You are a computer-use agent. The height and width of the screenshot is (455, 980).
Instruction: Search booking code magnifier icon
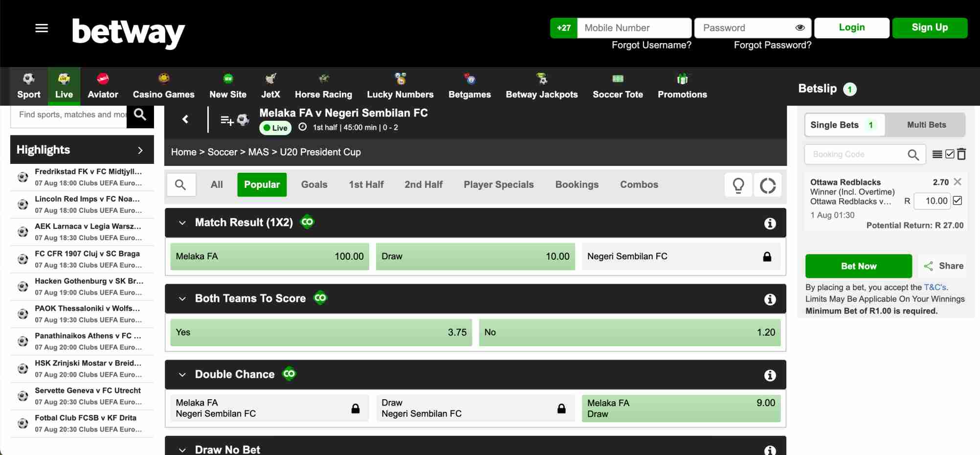tap(913, 155)
